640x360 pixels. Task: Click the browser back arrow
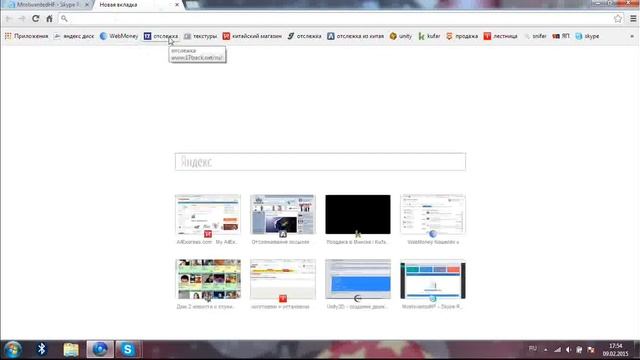coord(9,18)
